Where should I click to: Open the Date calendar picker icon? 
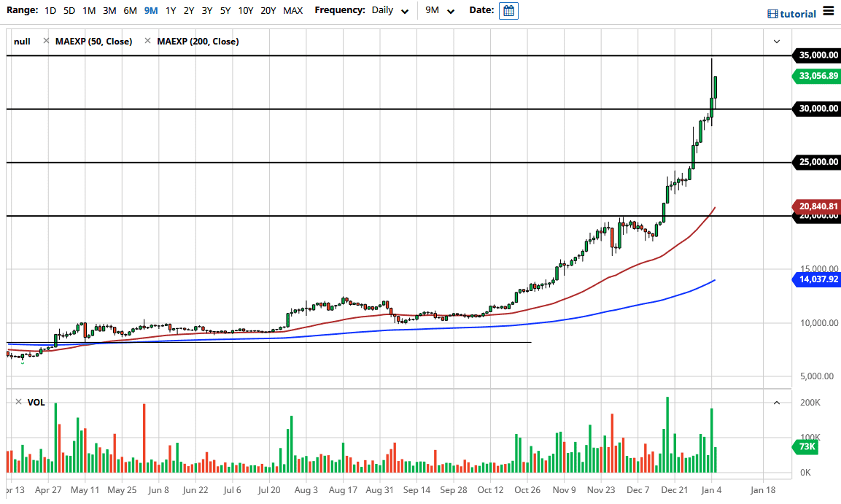point(508,10)
